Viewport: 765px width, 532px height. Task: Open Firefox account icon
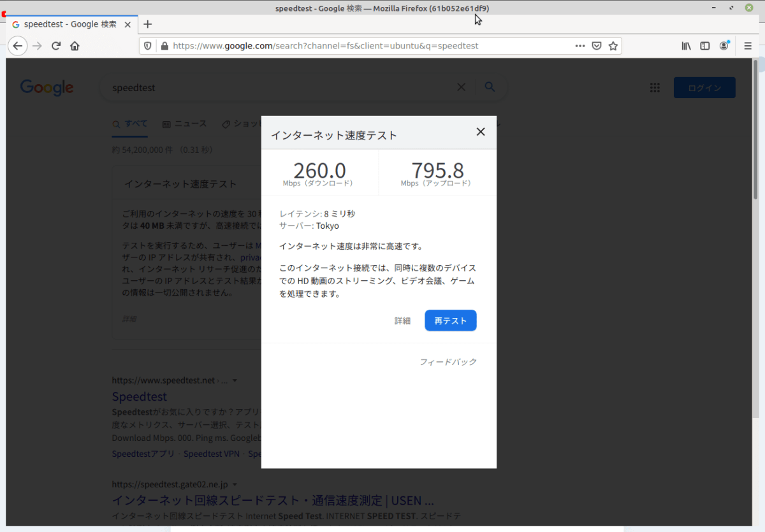click(724, 46)
